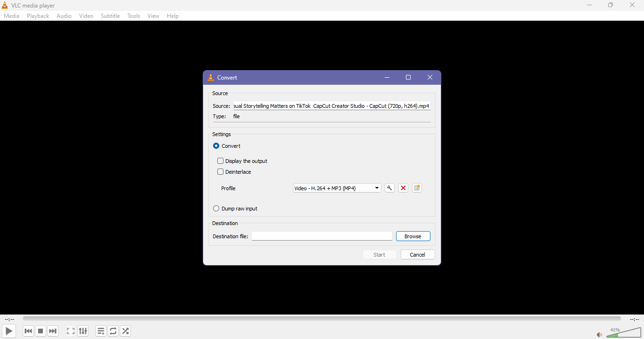Open the Subtitle menu
The image size is (644, 339).
pos(110,16)
